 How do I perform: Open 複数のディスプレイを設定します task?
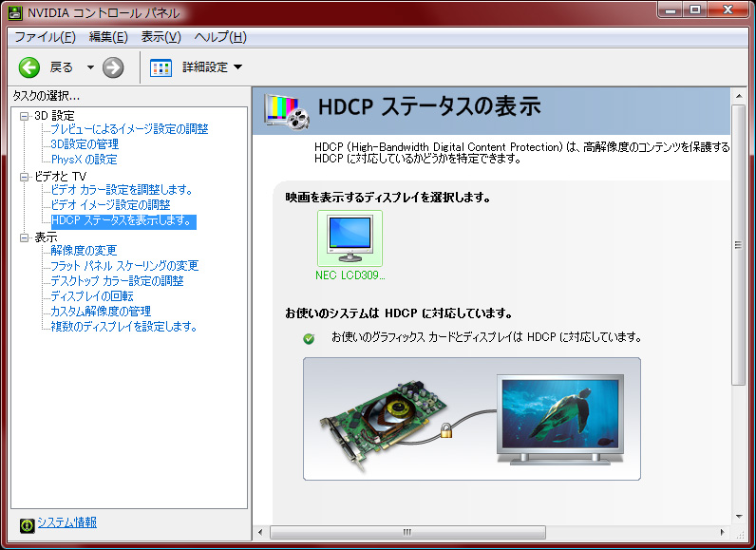point(123,327)
